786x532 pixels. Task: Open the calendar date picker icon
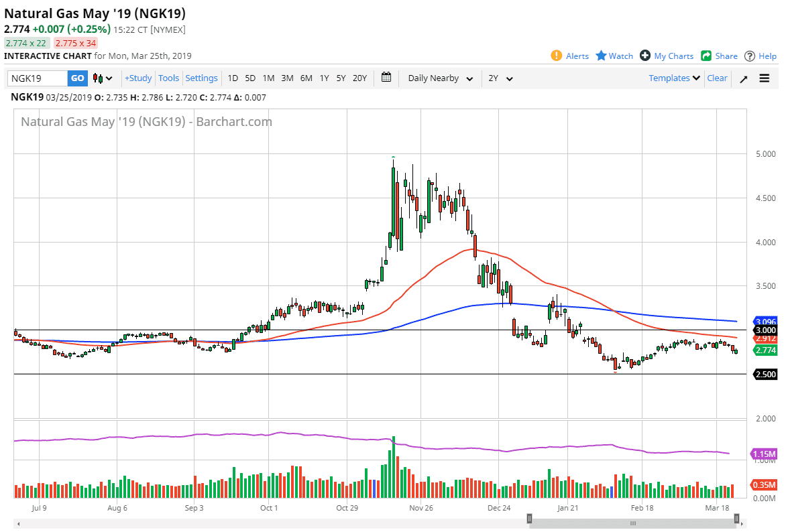tap(386, 78)
